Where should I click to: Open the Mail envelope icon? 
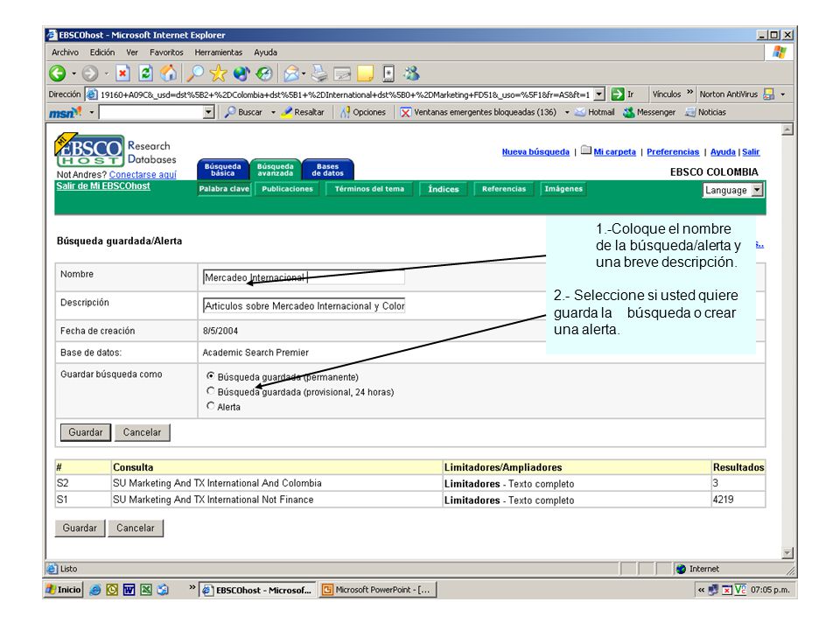click(x=290, y=73)
